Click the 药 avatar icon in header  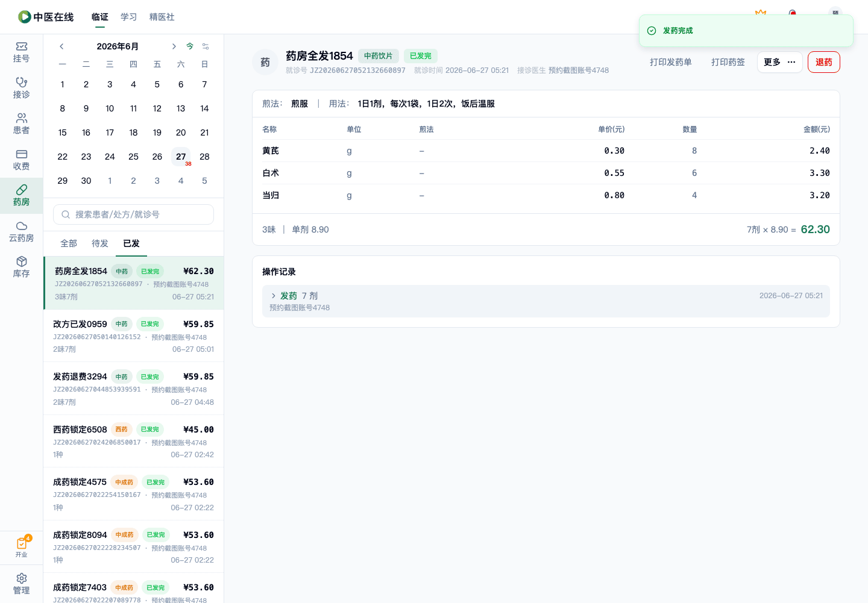(265, 62)
